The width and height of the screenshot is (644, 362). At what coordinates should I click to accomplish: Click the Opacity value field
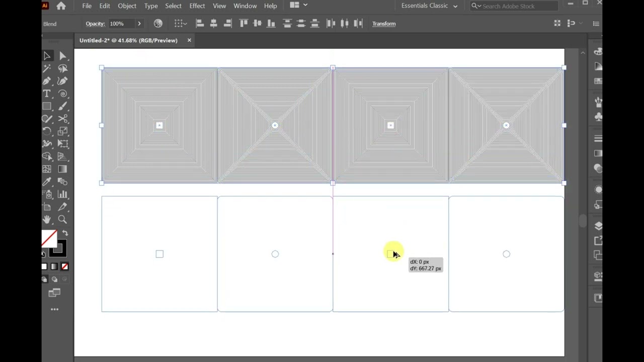pyautogui.click(x=121, y=24)
